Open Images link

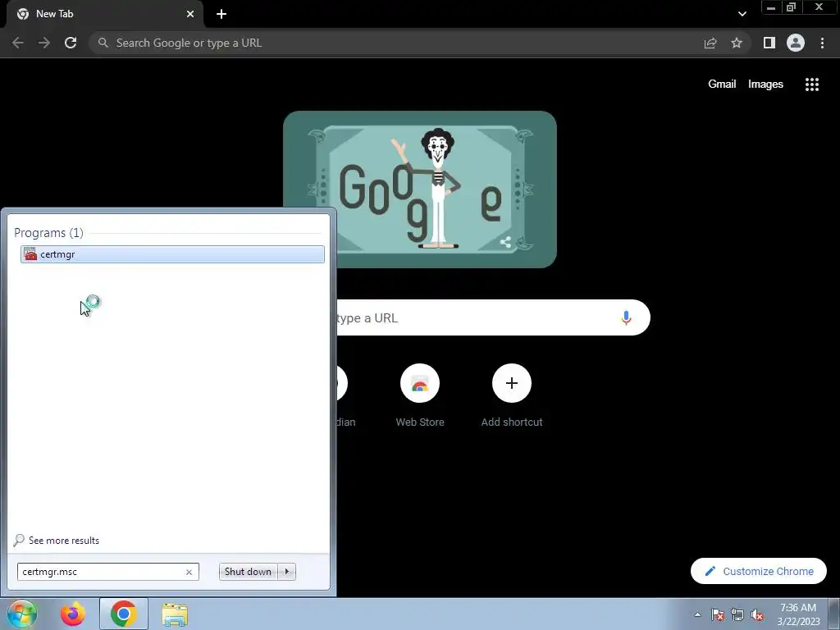coord(765,84)
